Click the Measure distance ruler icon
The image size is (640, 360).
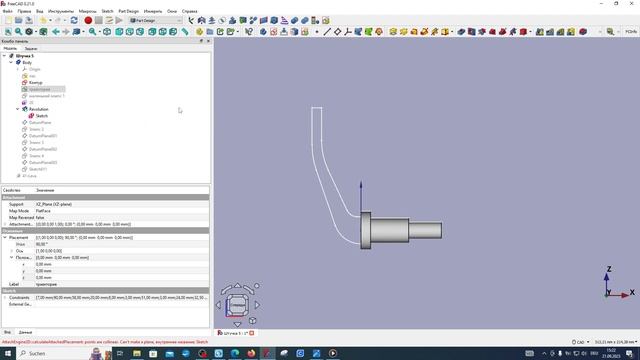[x=185, y=31]
